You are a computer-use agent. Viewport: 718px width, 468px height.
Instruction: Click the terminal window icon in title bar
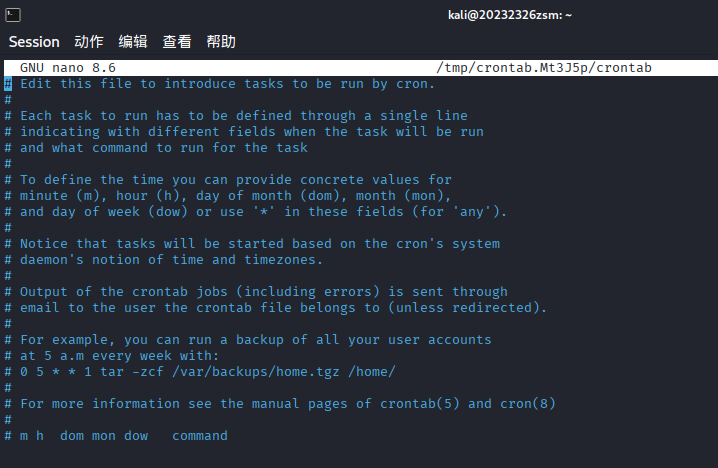(15, 13)
